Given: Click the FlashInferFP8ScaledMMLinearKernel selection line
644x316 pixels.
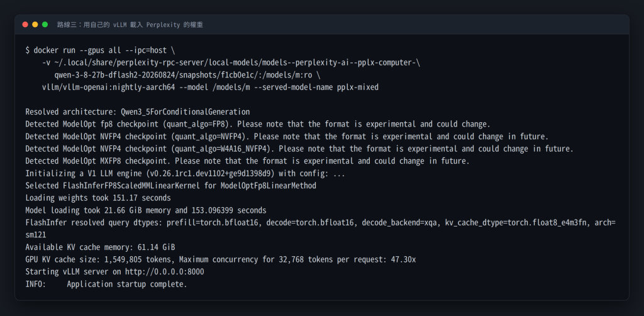Looking at the screenshot, I should coord(171,186).
